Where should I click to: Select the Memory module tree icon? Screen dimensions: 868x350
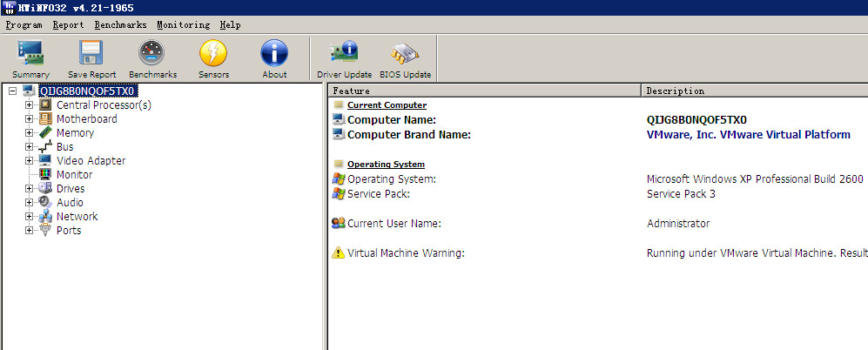click(46, 132)
